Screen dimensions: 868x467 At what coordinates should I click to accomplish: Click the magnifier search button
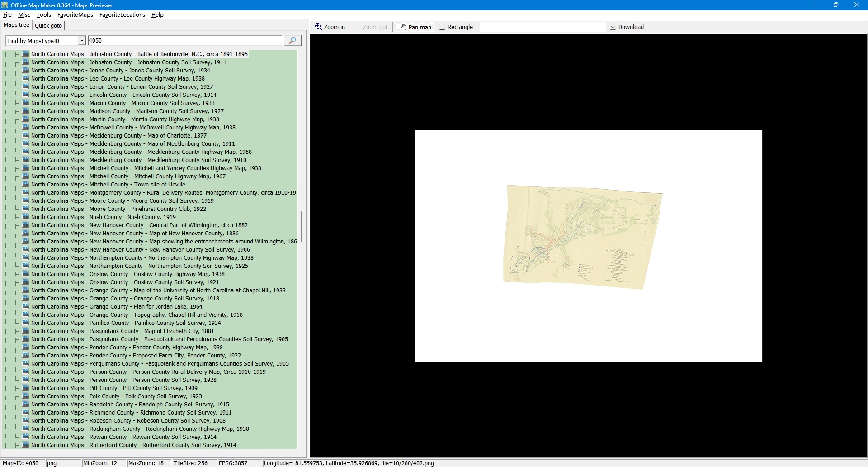(292, 41)
